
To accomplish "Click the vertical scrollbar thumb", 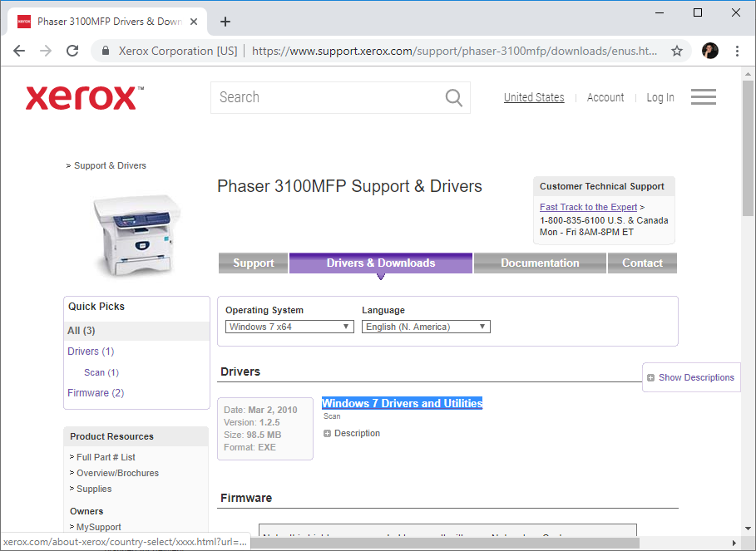I will [x=748, y=148].
